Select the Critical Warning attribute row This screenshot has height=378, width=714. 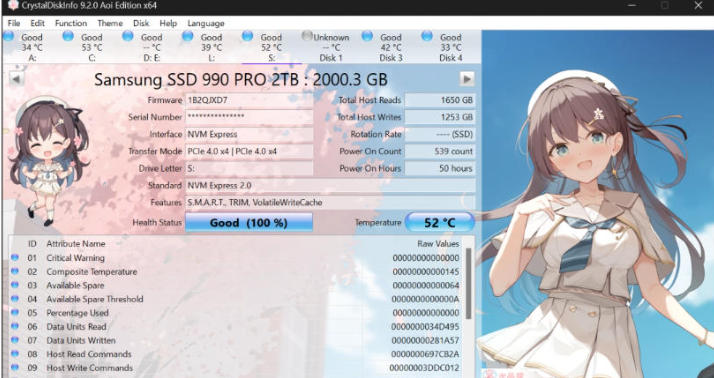(236, 258)
